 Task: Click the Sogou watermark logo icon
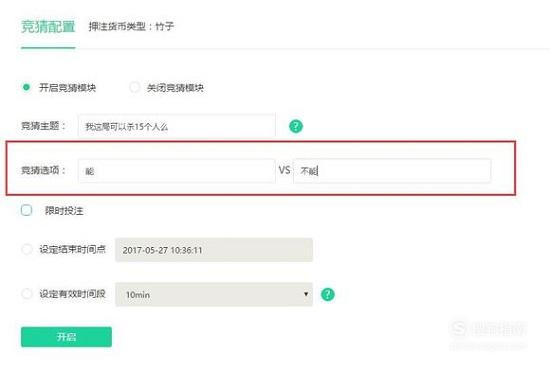[458, 329]
